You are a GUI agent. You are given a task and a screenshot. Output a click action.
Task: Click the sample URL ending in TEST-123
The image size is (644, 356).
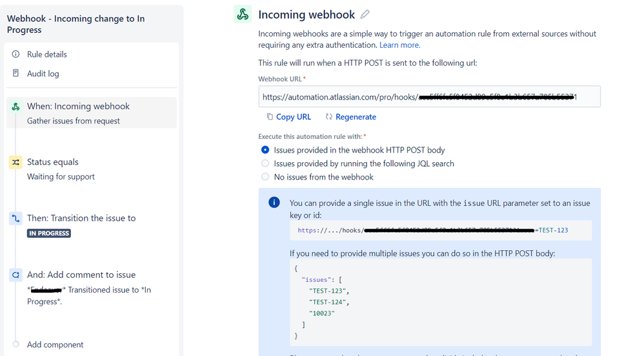click(x=441, y=230)
